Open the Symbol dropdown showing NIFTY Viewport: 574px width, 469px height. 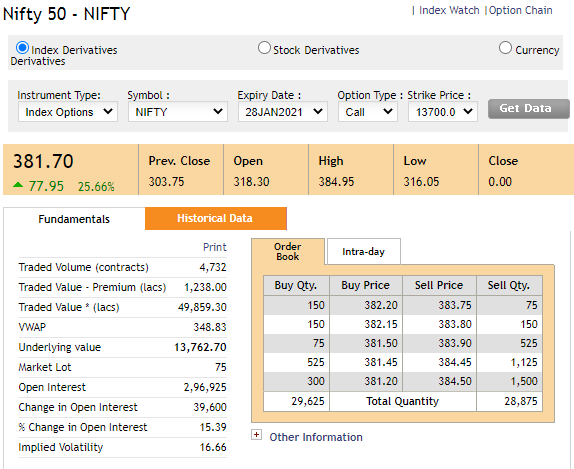(178, 112)
